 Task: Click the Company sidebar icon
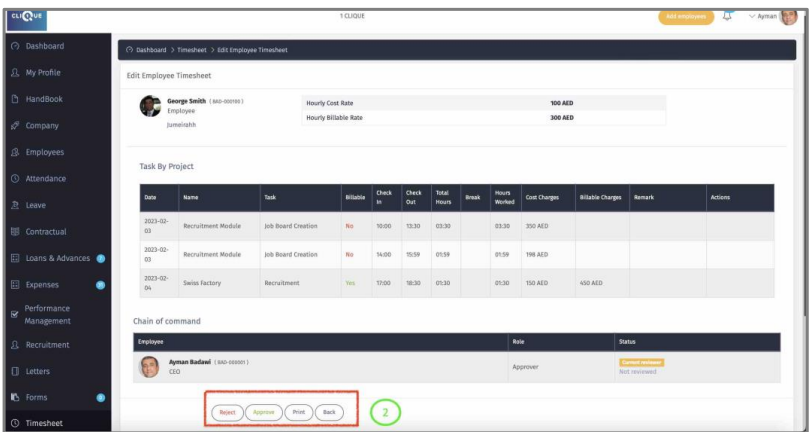pos(15,126)
